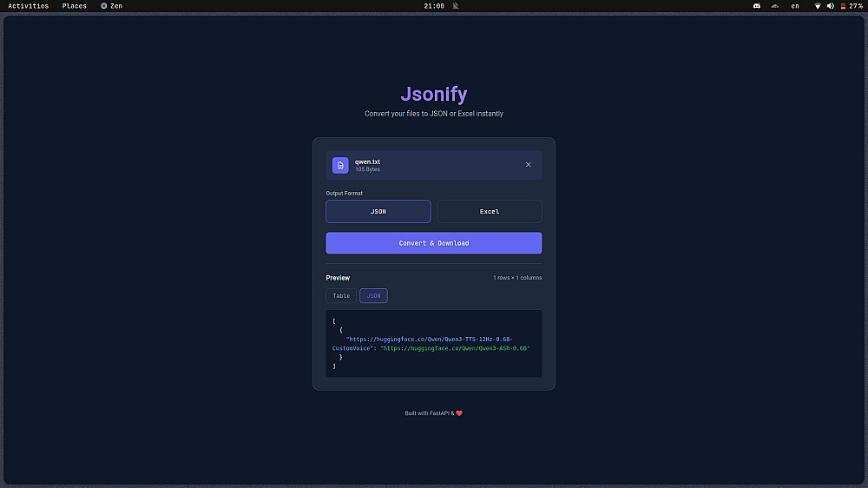Remove the uploaded qwen.txt file
Image resolution: width=868 pixels, height=488 pixels.
point(528,164)
